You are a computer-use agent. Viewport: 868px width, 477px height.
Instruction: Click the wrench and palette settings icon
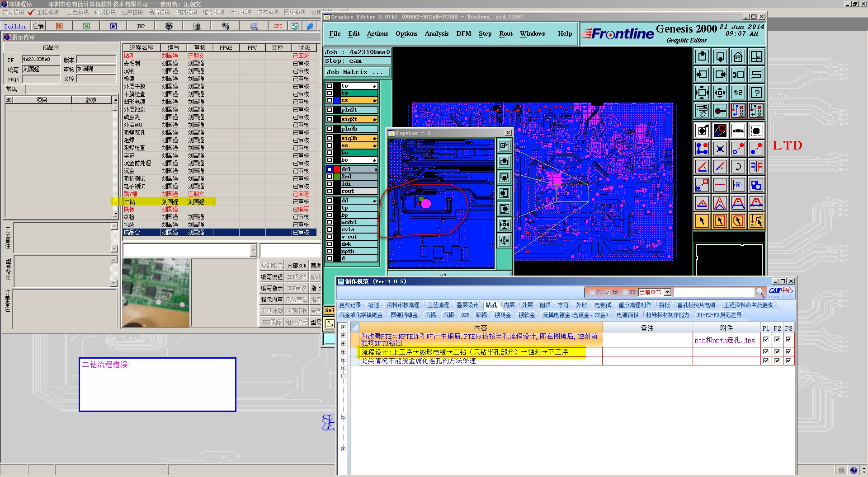pyautogui.click(x=702, y=111)
